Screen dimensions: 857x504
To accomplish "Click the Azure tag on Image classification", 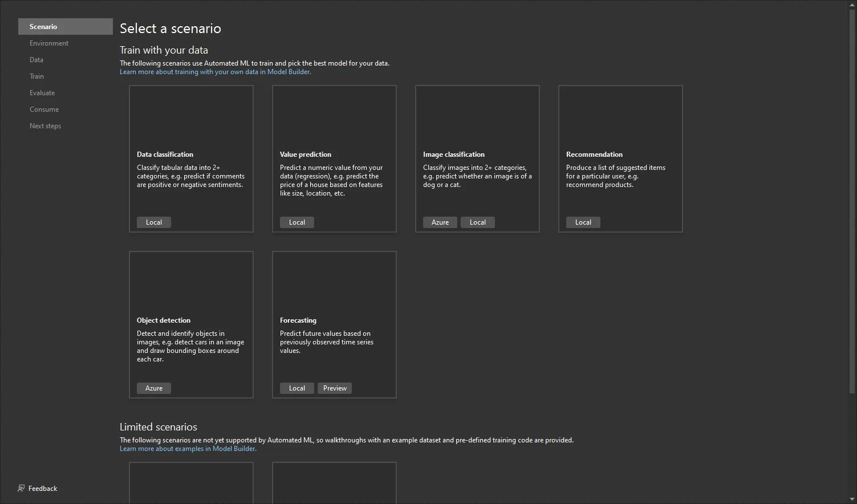I will coord(440,222).
